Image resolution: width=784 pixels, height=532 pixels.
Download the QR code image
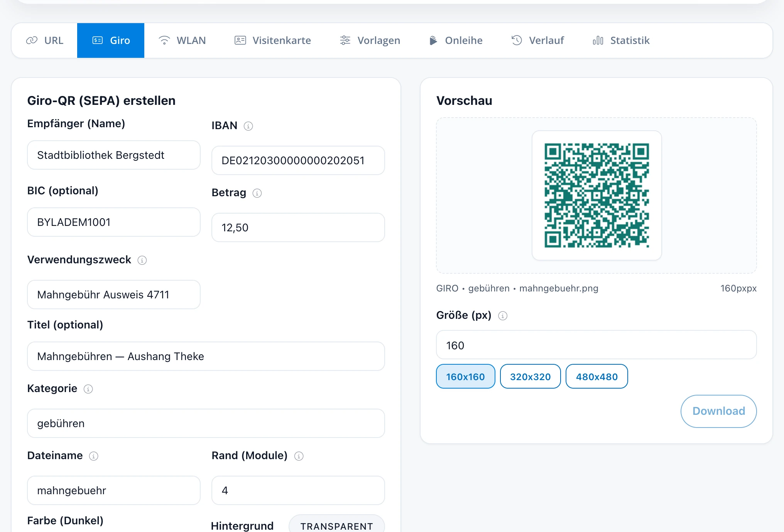pos(719,411)
